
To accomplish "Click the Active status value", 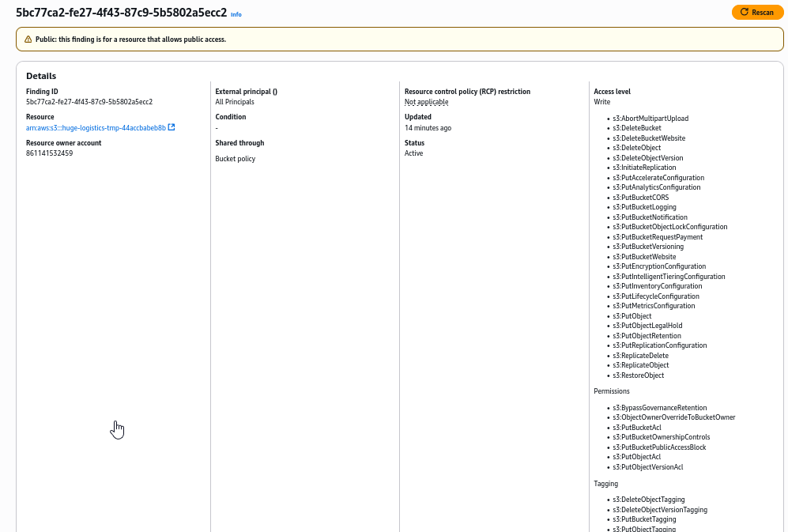I will tap(413, 153).
